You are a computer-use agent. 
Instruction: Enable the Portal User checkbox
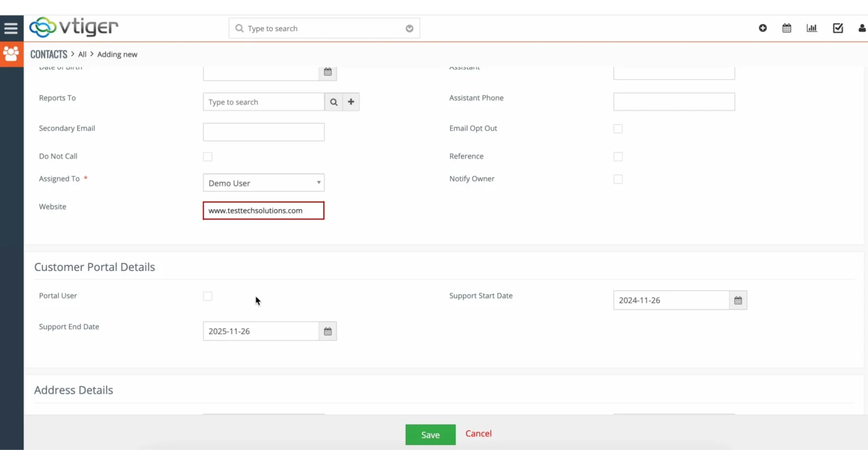207,296
